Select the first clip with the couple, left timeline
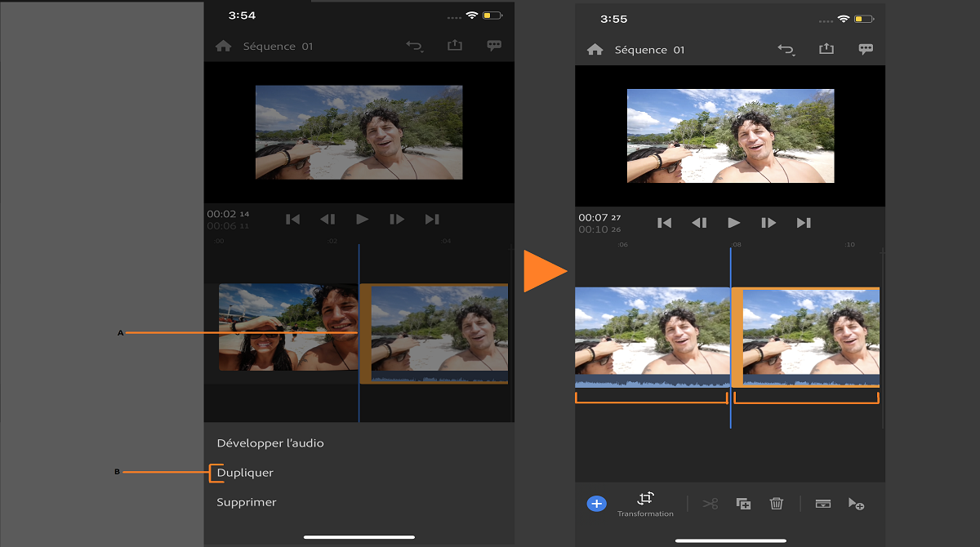Viewport: 980px width, 547px height. click(x=288, y=327)
